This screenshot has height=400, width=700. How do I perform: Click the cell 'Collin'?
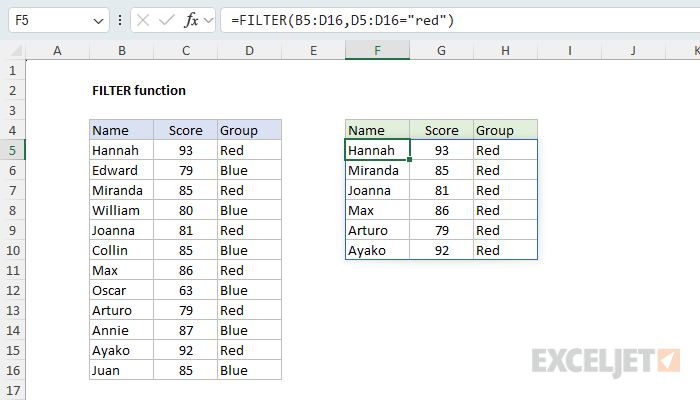[121, 250]
